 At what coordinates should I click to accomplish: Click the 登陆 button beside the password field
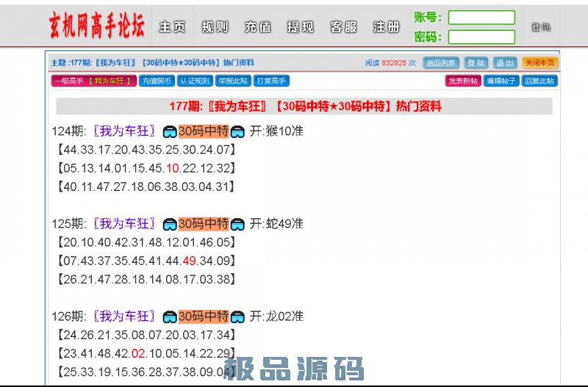point(541,27)
